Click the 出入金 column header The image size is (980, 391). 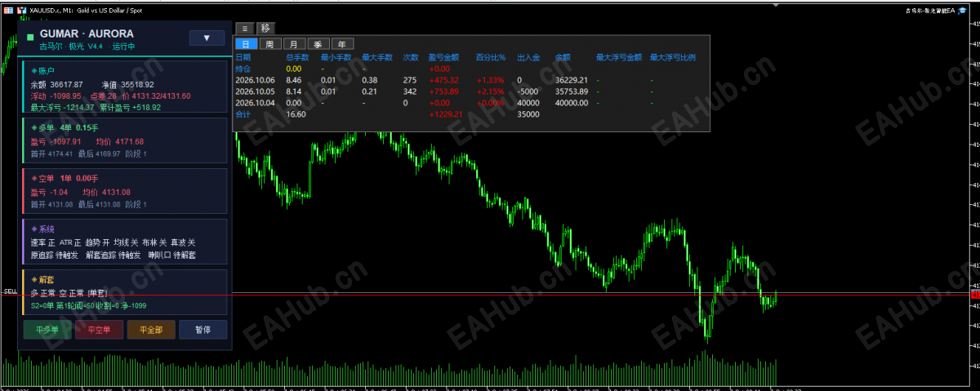tap(528, 58)
